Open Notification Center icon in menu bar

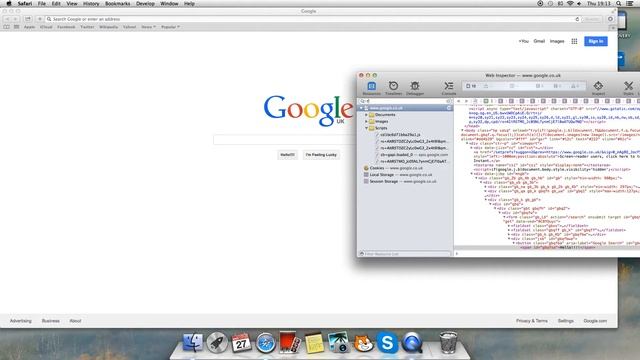coord(630,3)
